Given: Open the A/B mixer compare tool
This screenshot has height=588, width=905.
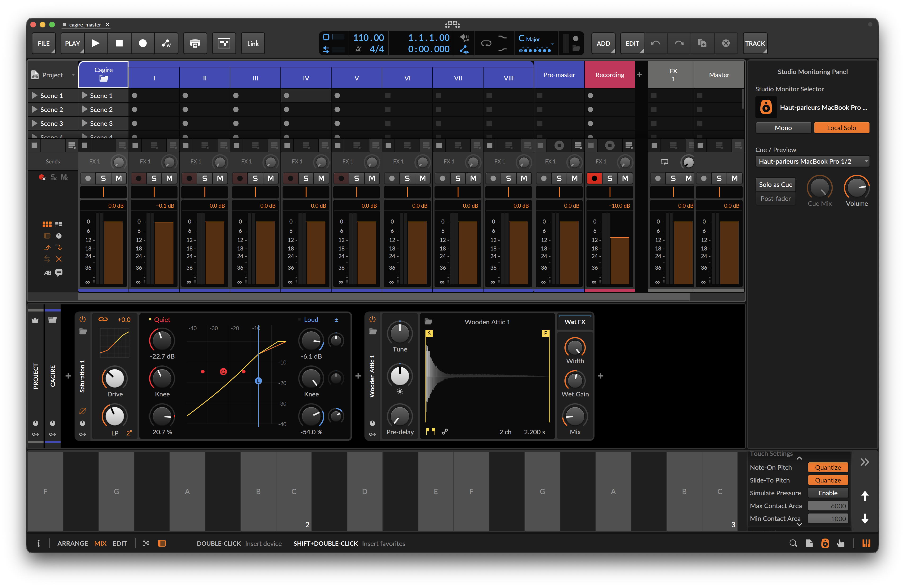Looking at the screenshot, I should tap(48, 272).
